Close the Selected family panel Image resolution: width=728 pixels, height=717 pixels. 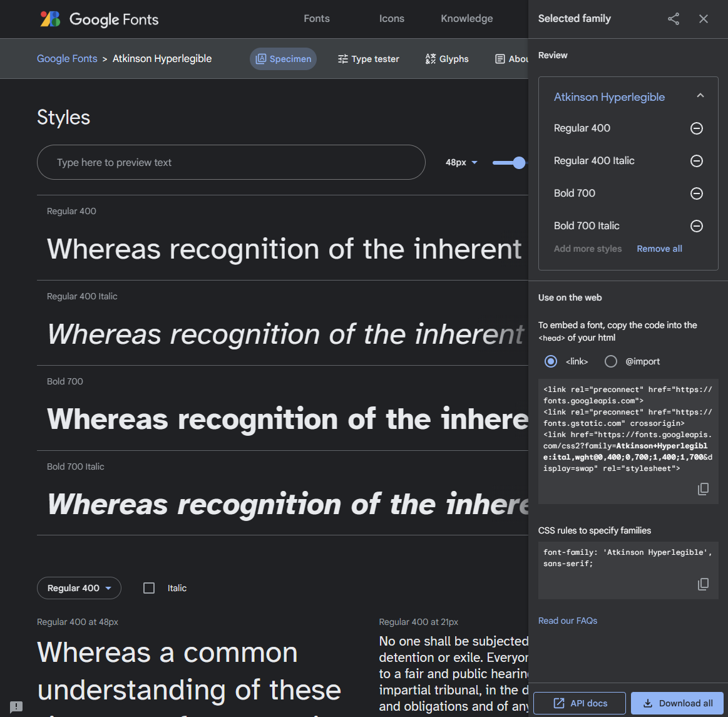click(x=704, y=19)
